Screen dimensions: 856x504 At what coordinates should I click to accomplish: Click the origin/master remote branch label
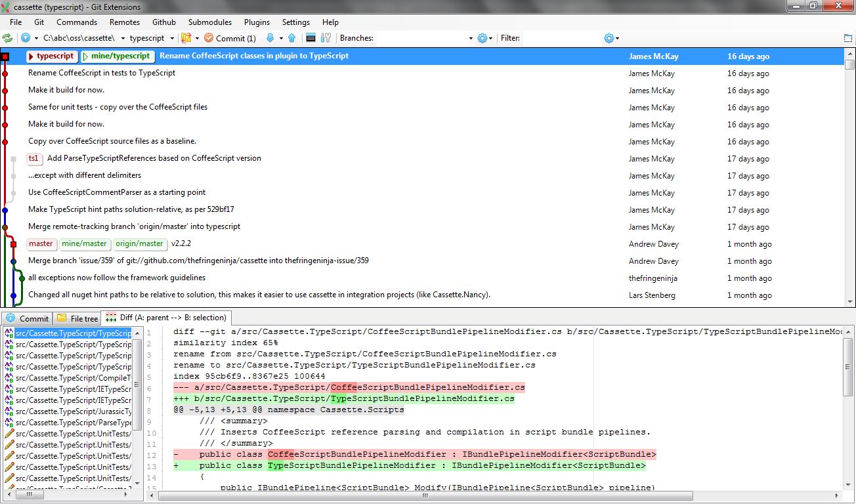coord(140,243)
